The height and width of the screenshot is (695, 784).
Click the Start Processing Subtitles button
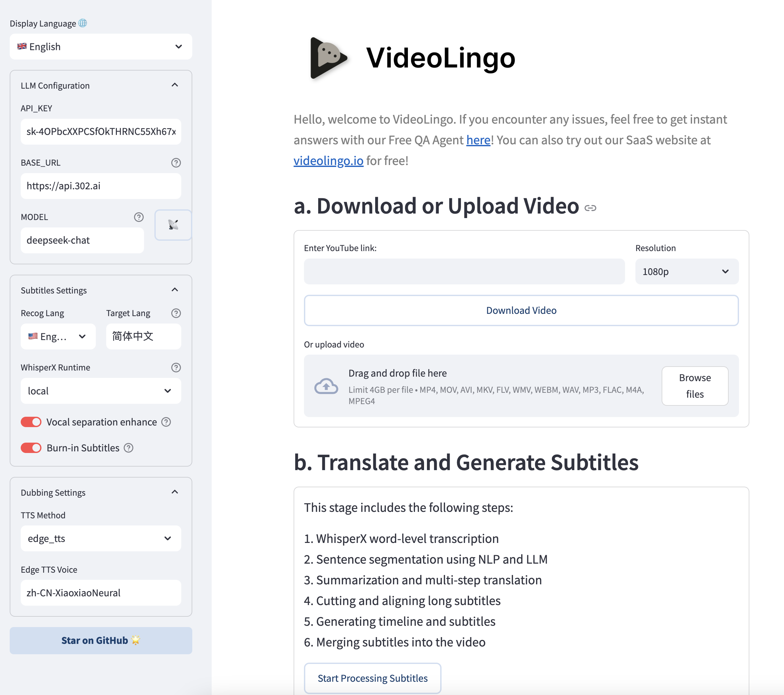click(373, 677)
